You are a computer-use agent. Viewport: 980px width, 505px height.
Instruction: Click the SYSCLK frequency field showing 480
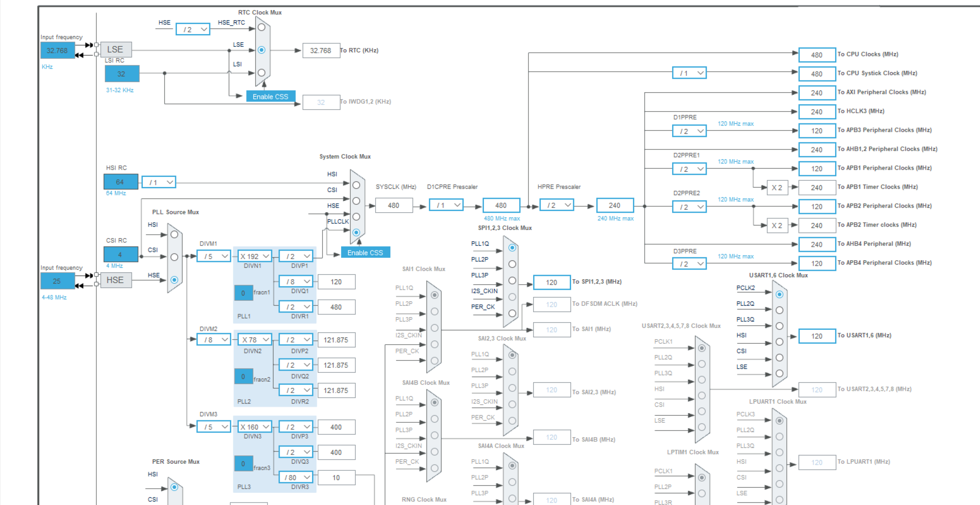pos(394,205)
